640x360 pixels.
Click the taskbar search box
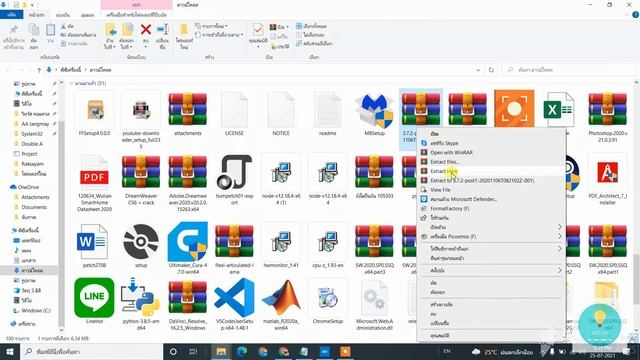pyautogui.click(x=92, y=351)
